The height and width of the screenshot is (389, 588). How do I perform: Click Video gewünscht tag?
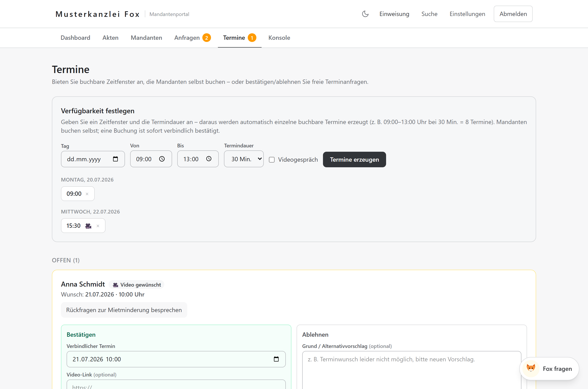point(137,285)
